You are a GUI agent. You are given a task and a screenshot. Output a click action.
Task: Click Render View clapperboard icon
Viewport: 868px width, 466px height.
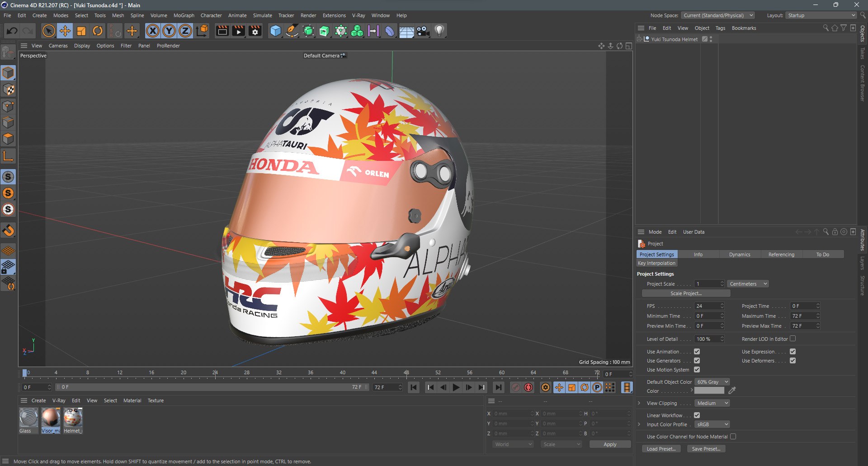click(x=222, y=31)
